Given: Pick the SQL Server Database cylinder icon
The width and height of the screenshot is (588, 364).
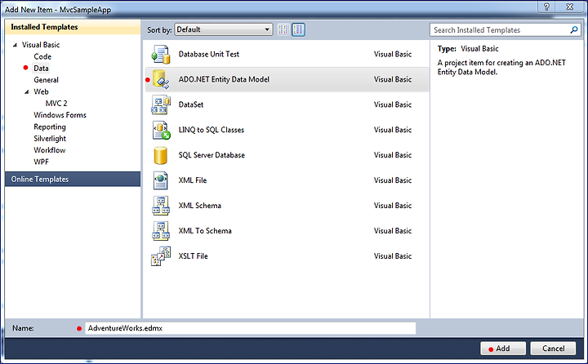Looking at the screenshot, I should 161,155.
